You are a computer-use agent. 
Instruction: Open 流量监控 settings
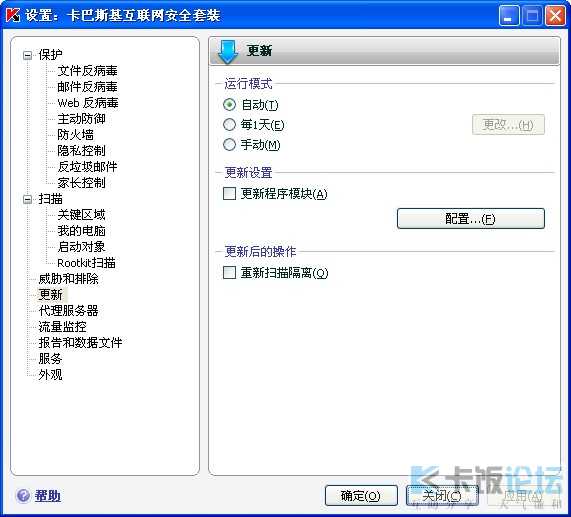[62, 327]
